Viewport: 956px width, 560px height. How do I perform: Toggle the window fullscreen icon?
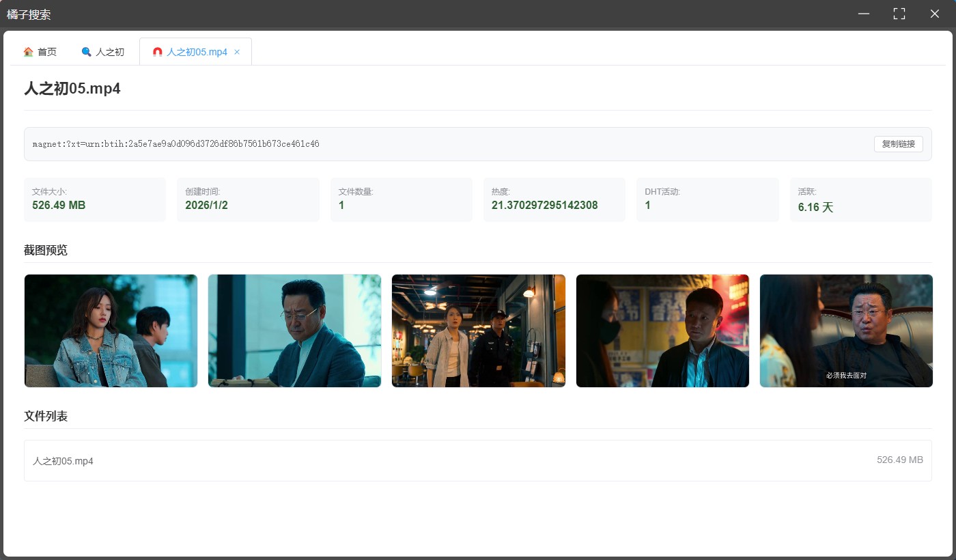(899, 14)
